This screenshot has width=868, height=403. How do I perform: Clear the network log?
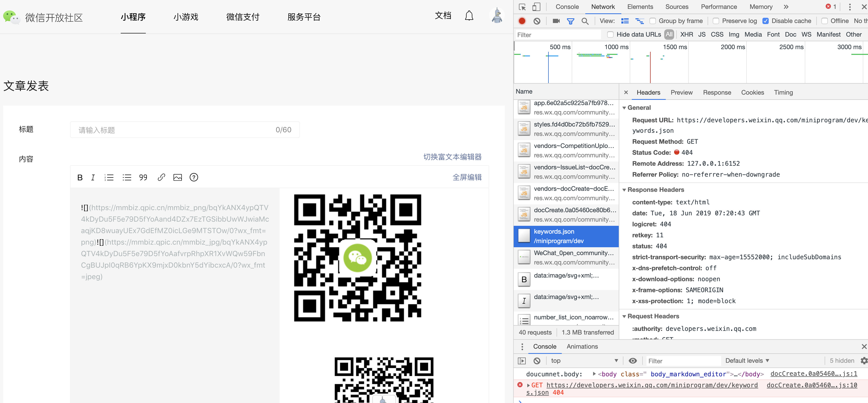tap(537, 21)
